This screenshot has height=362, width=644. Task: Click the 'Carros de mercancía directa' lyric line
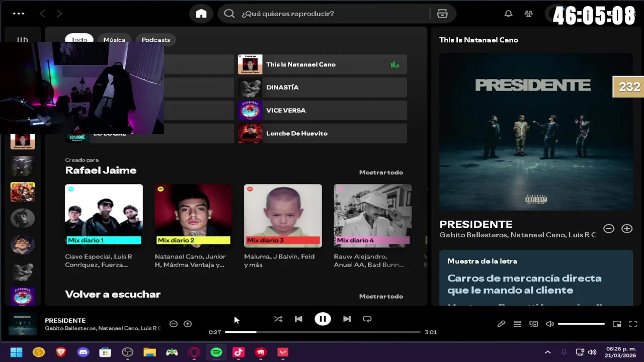coord(524,284)
